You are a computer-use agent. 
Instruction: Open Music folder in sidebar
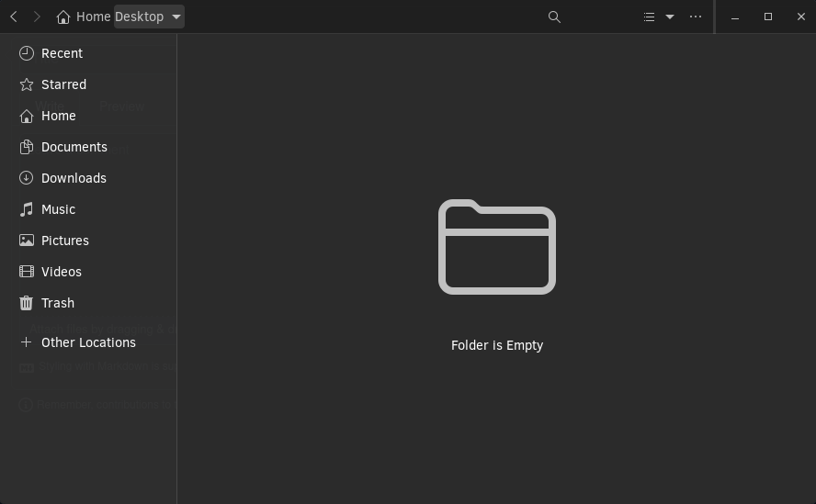(88, 209)
